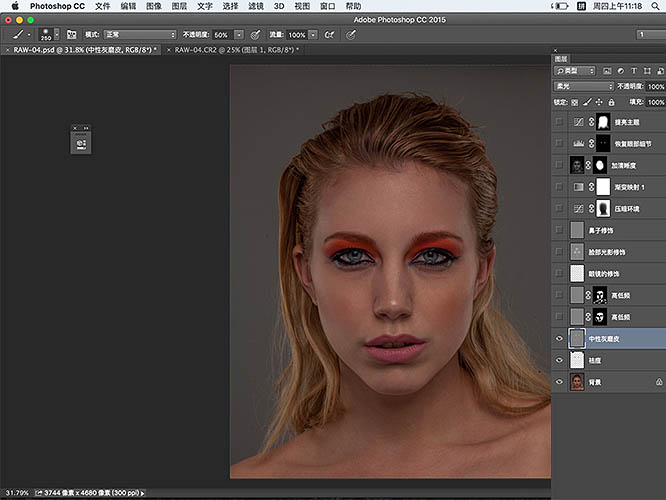Show the 鼻子修饰 layer
The height and width of the screenshot is (500, 666).
pos(558,230)
